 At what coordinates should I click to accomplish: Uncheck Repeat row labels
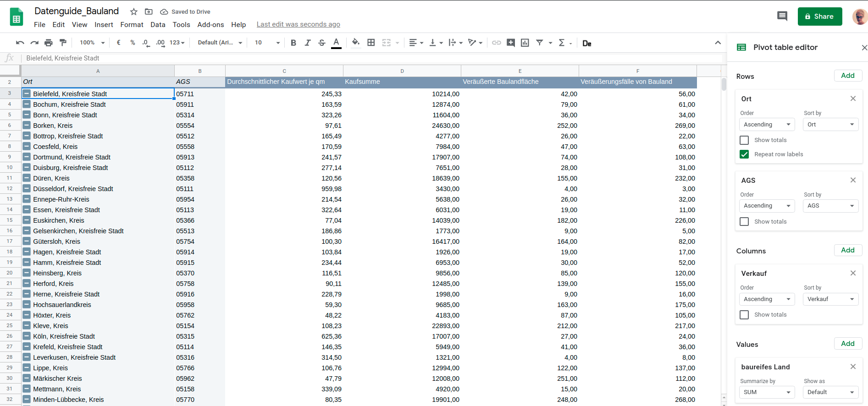point(744,154)
